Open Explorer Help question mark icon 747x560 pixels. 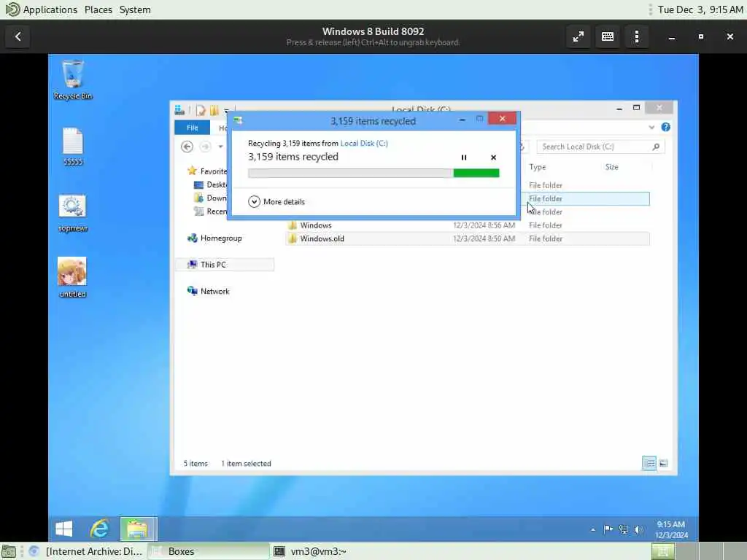pos(666,127)
